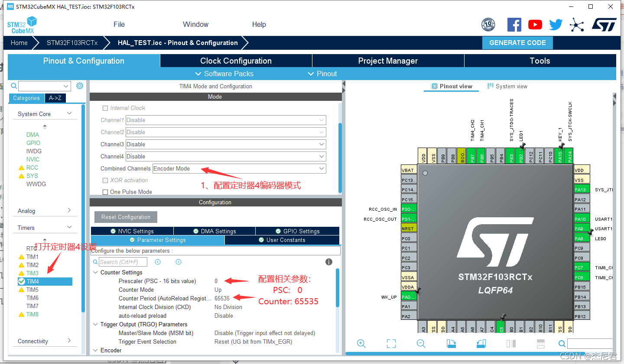Click the peripheral search magnifier icon

coord(14,86)
